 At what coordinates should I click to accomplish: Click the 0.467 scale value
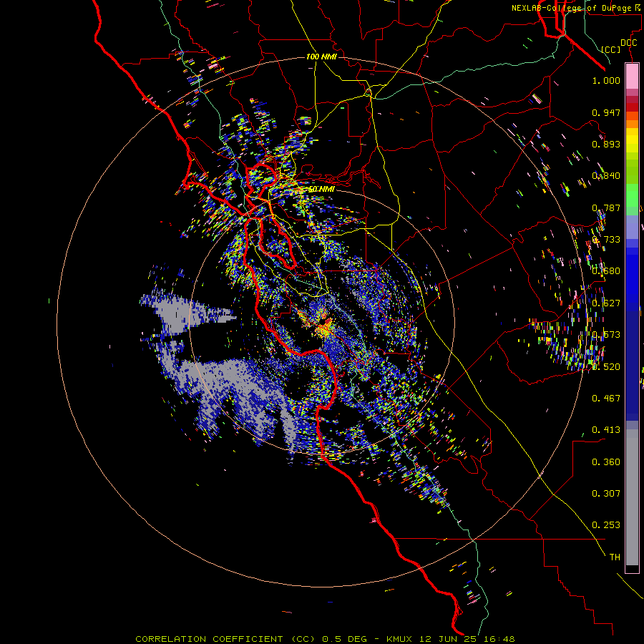[606, 399]
